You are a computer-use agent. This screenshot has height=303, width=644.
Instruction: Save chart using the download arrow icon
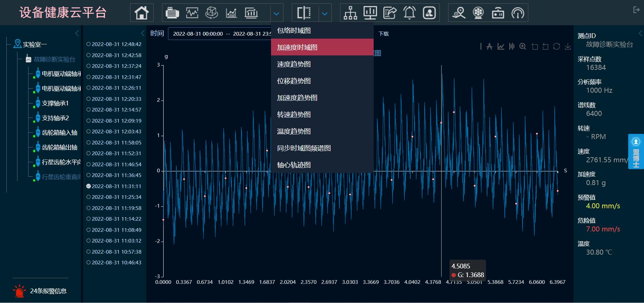pos(568,47)
